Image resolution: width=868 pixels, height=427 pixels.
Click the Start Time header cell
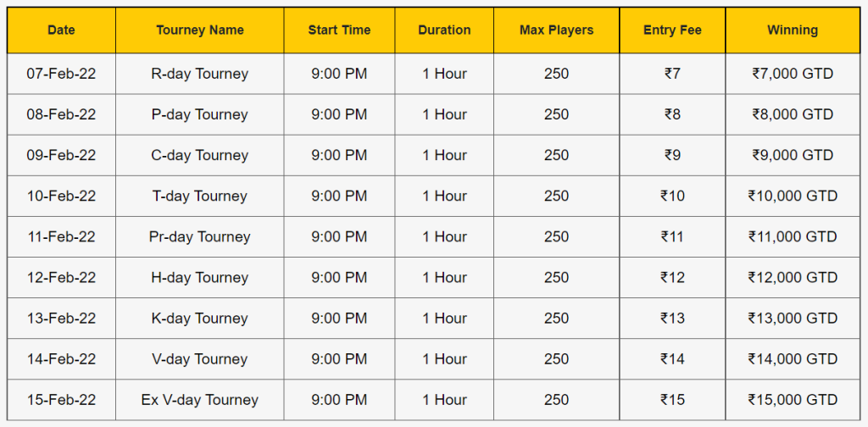[x=339, y=30]
